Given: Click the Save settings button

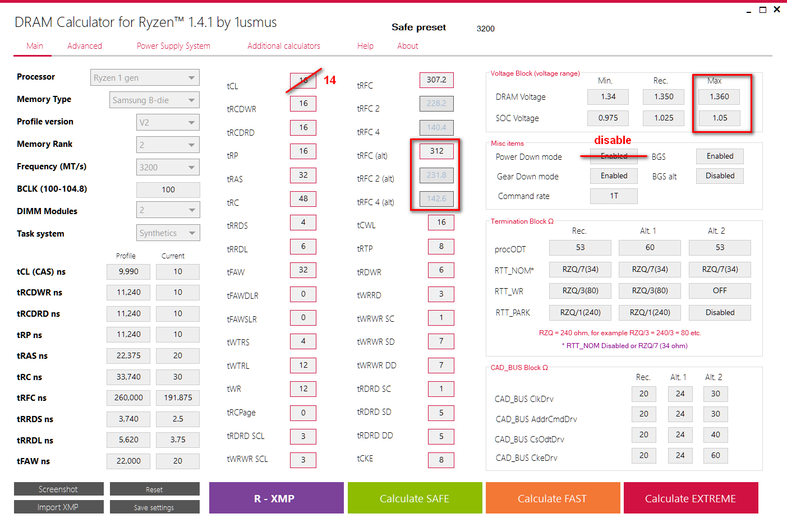Looking at the screenshot, I should 155,507.
